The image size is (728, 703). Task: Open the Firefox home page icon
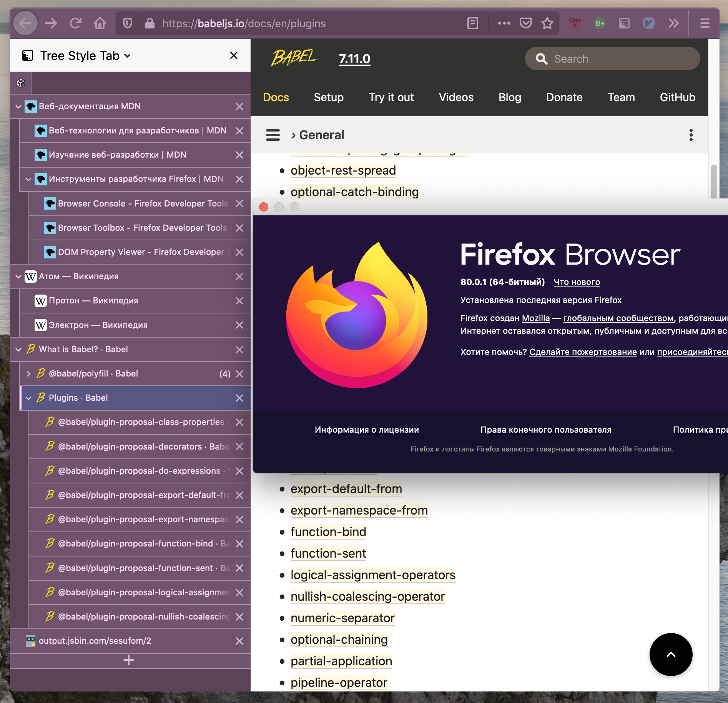tap(100, 23)
